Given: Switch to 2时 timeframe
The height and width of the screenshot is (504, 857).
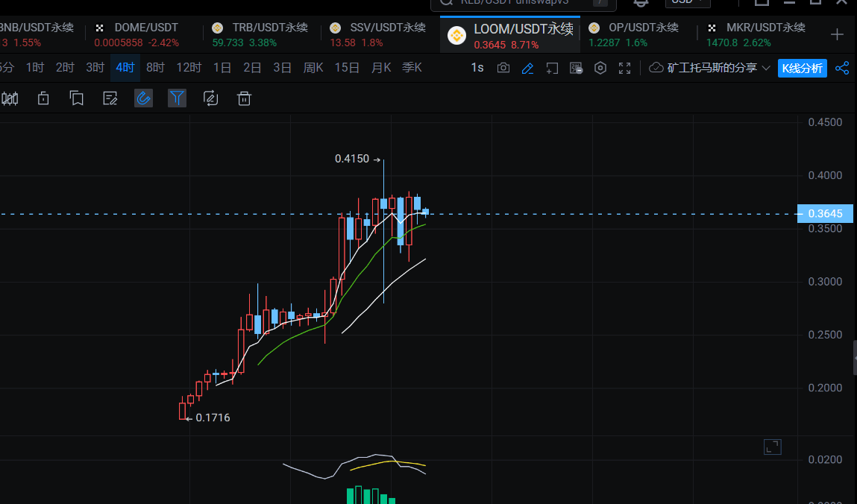Looking at the screenshot, I should [x=65, y=68].
